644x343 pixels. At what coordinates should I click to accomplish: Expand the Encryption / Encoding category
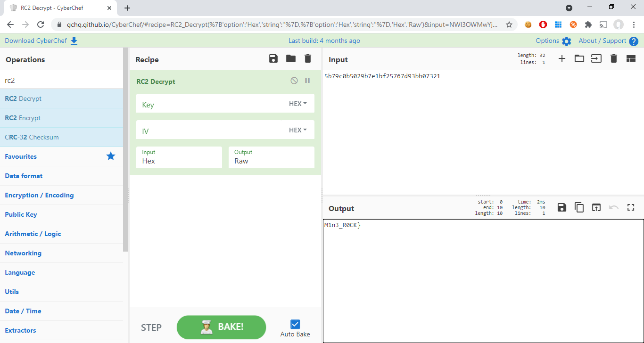[61, 195]
